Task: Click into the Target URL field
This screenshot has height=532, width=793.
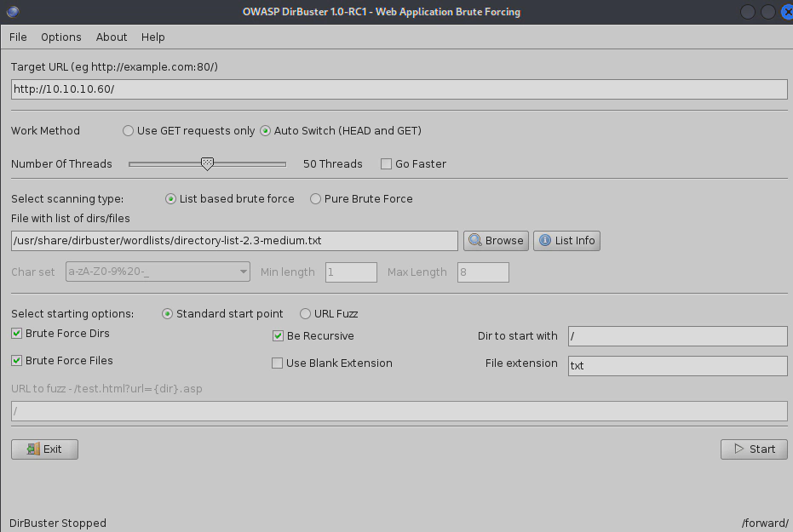Action: click(x=399, y=89)
